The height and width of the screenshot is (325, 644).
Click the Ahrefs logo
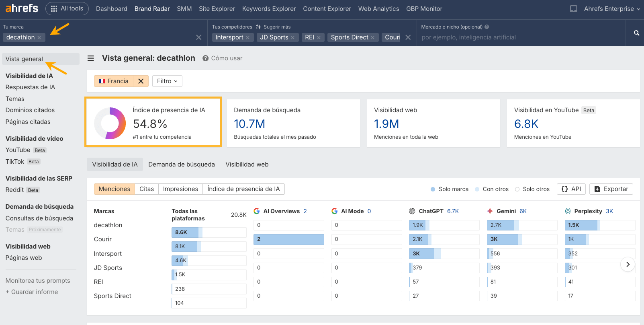click(22, 8)
